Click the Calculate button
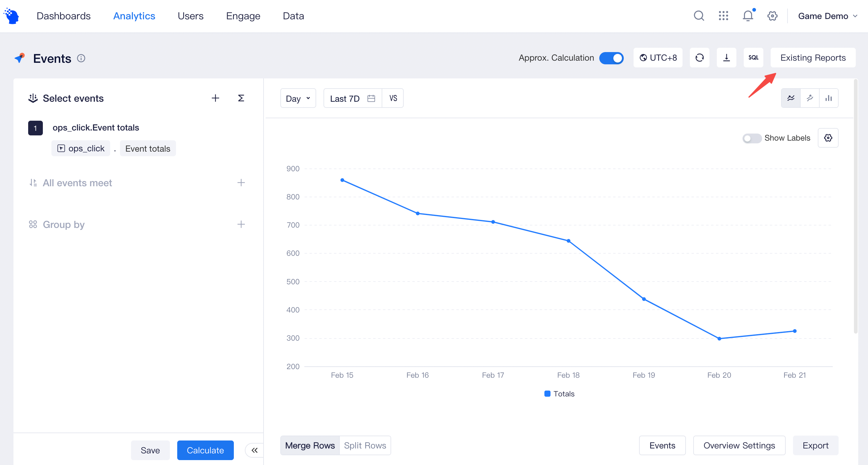This screenshot has width=868, height=465. 205,450
